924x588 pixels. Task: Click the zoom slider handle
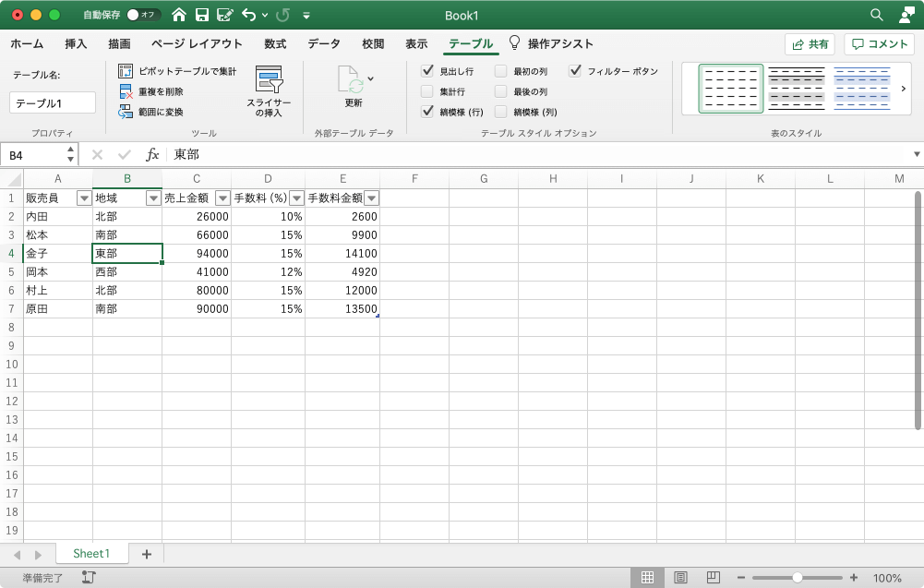(x=798, y=578)
